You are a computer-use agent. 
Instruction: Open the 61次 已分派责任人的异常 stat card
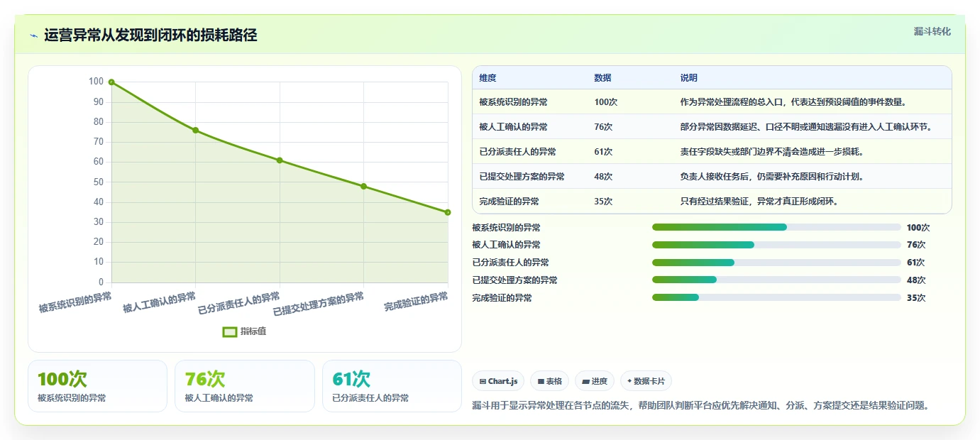(392, 386)
